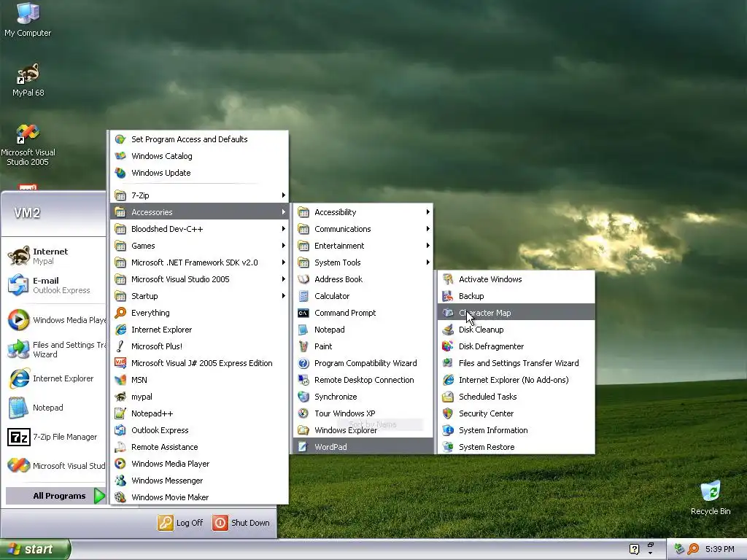Expand 7-Zip programs folder
The image size is (747, 560).
(x=199, y=195)
